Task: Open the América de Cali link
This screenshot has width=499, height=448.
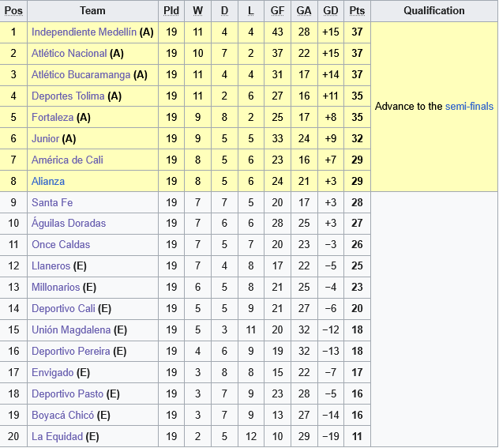Action: point(67,160)
